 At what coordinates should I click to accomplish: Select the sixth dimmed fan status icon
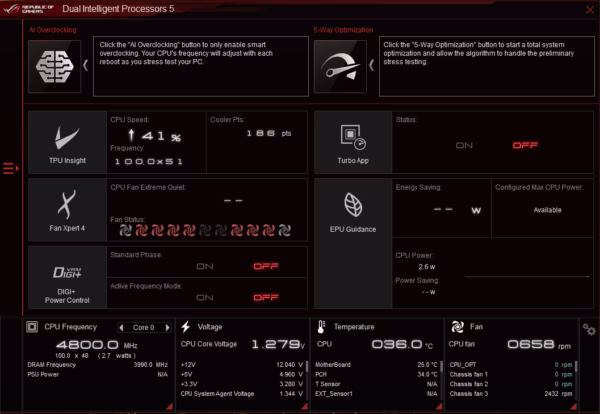[x=205, y=230]
